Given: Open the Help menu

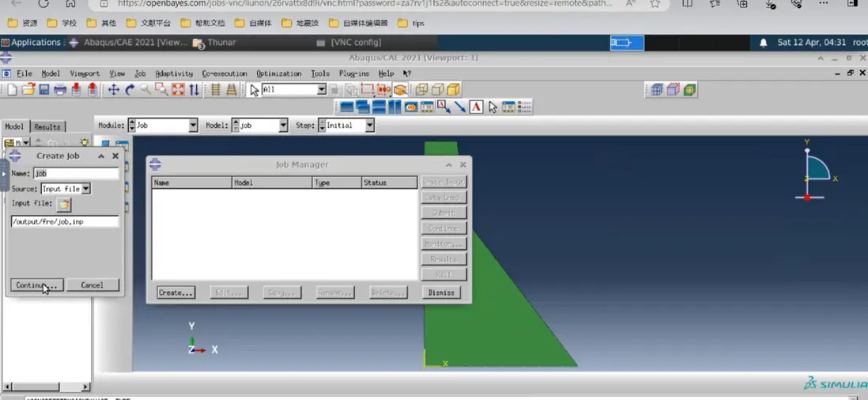Looking at the screenshot, I should point(386,74).
